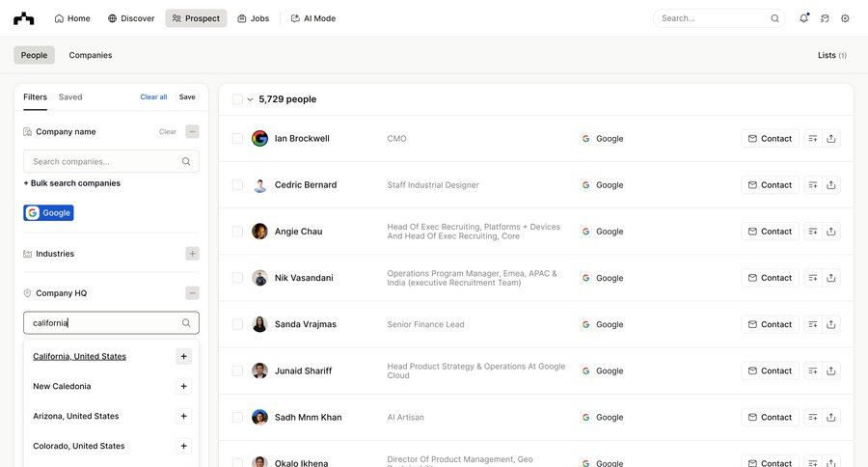Add California, United States with plus icon
This screenshot has width=868, height=467.
point(184,356)
